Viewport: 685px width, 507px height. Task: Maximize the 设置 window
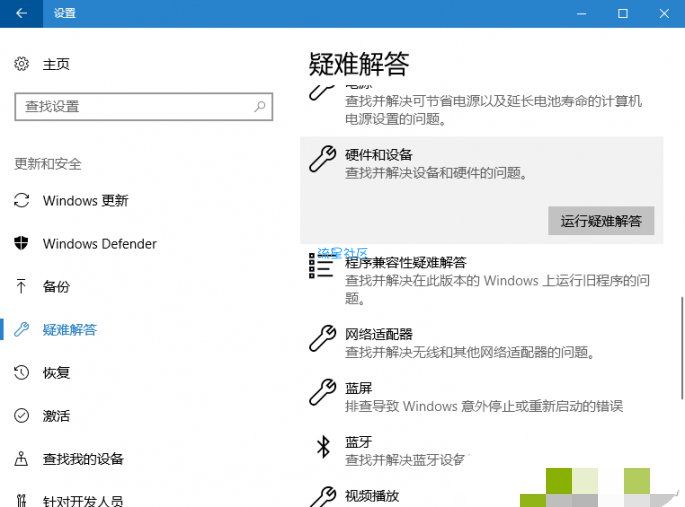623,14
